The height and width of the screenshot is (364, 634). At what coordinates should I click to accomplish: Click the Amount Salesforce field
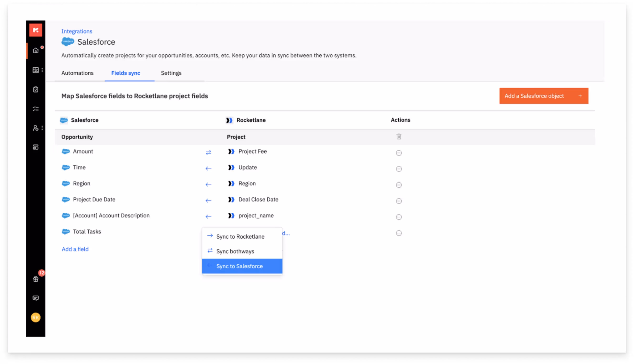(x=83, y=151)
